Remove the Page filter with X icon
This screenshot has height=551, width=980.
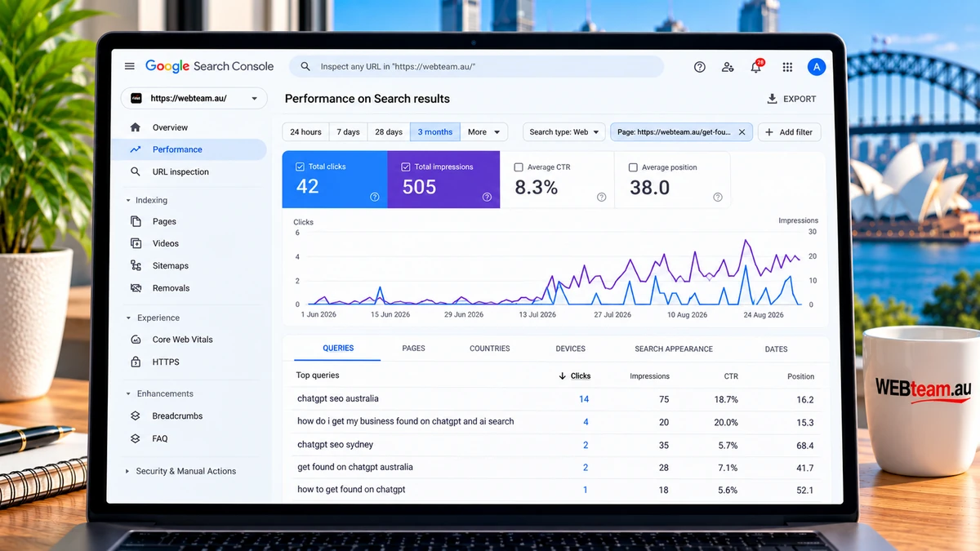(x=742, y=131)
